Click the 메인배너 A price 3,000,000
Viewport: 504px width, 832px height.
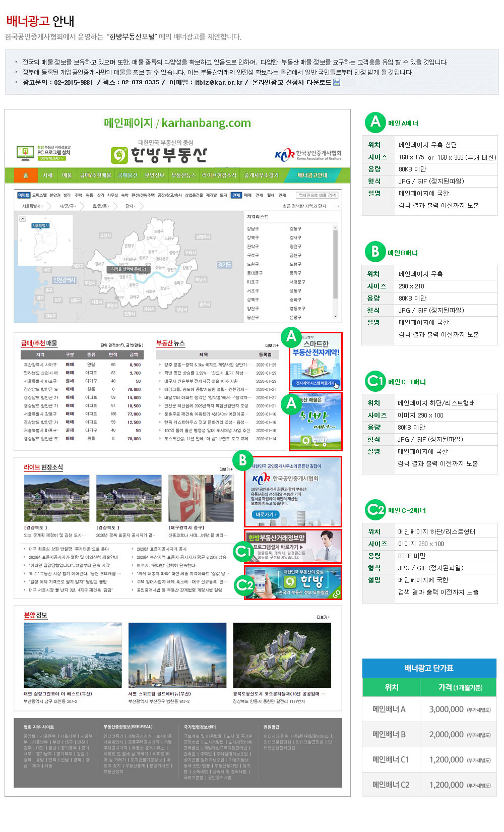click(x=447, y=709)
